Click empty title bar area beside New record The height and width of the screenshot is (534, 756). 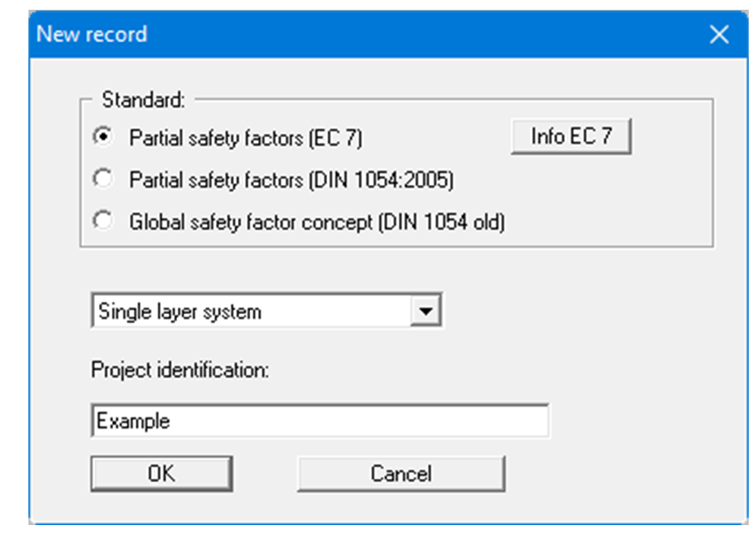(406, 34)
